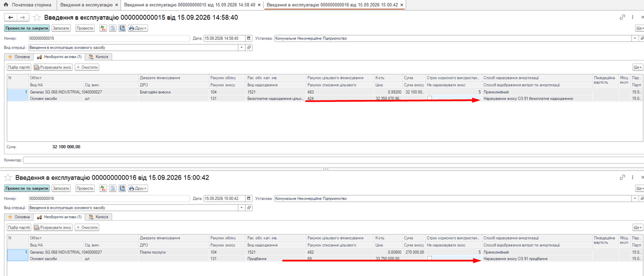Screen dimensions: 644x276
Task: Switch to the Початкова сторінка tab
Action: (29, 5)
